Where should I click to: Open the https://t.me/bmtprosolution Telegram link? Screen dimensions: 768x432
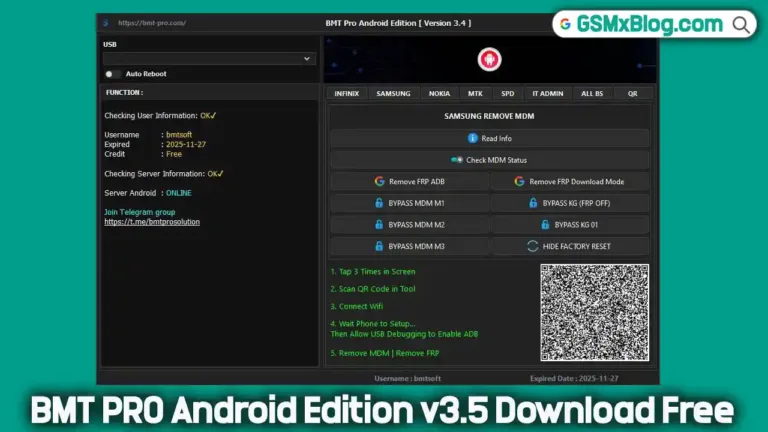tap(152, 222)
